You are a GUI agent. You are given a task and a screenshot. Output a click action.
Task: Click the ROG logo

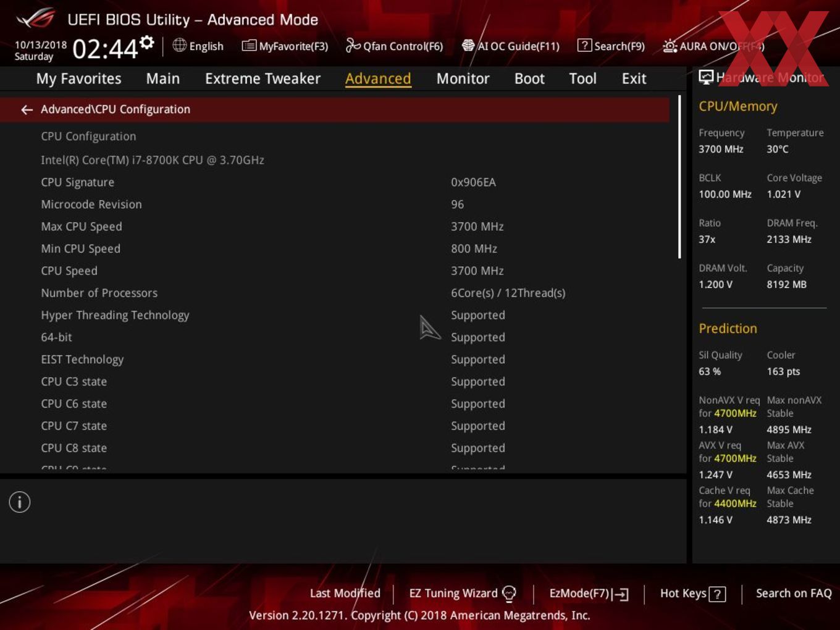point(35,19)
